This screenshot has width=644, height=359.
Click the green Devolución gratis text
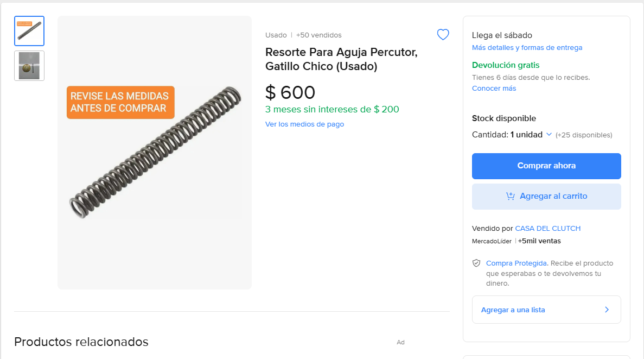[506, 65]
